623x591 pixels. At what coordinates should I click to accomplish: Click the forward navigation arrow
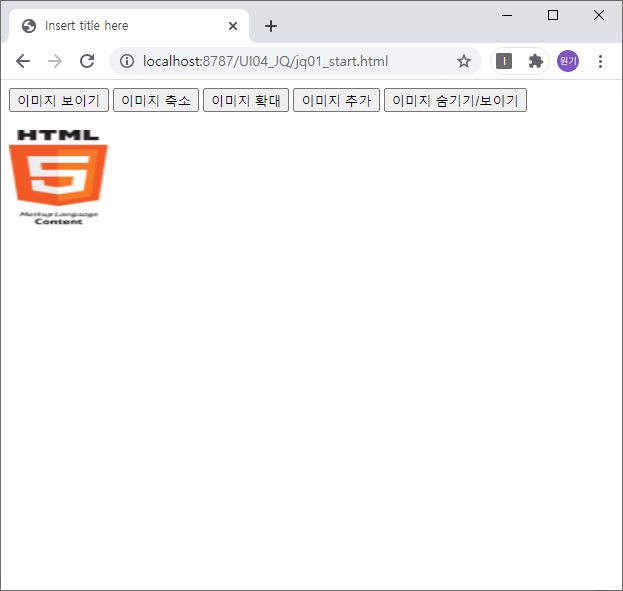point(55,61)
